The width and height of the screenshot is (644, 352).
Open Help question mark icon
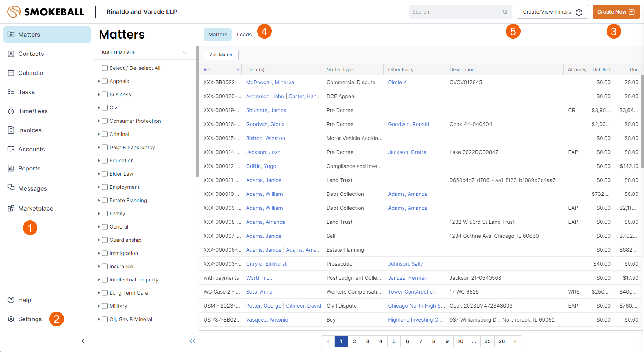11,300
